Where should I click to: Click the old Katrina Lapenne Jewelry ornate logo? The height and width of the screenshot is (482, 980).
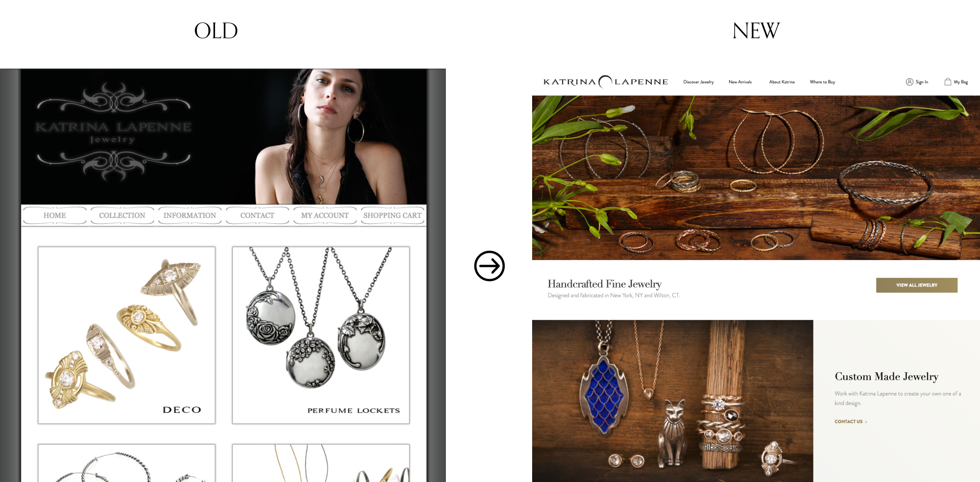pyautogui.click(x=114, y=132)
